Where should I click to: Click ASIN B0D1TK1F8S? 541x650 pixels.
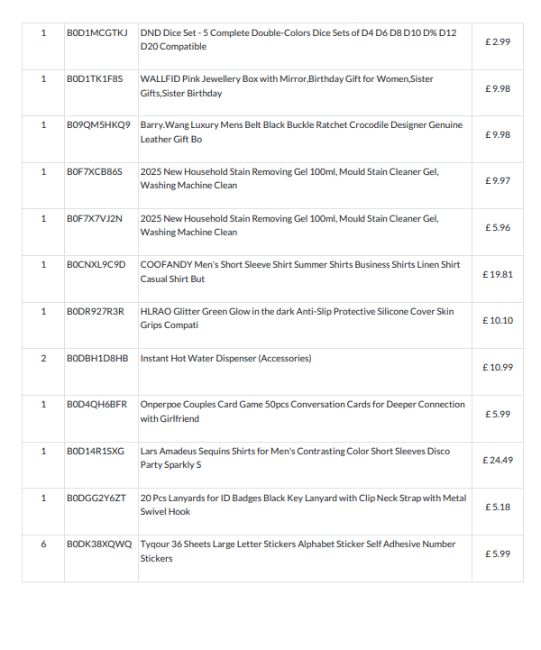[95, 79]
